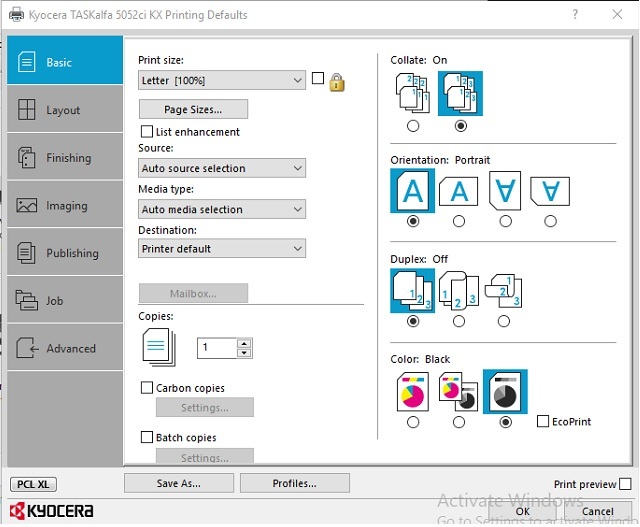Select the landscape orientation icon
Viewport: 640px width, 527px height.
point(458,190)
